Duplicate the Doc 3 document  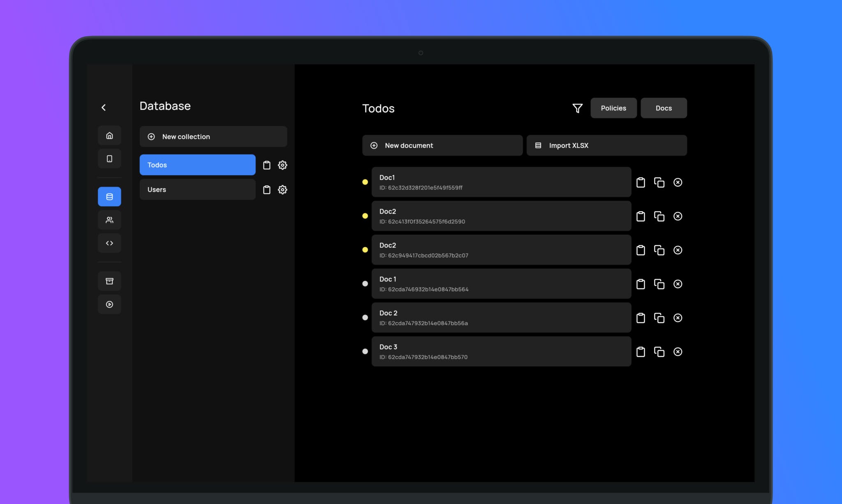(659, 352)
